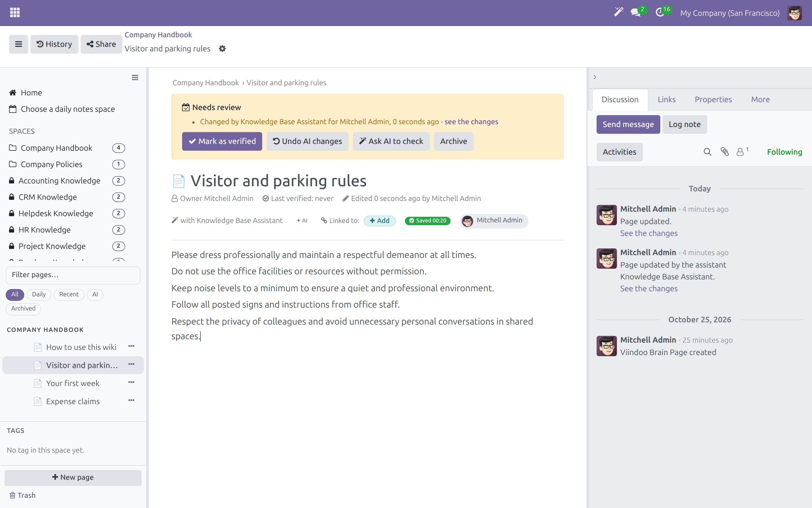
Task: Open options menu for Your first week
Action: pyautogui.click(x=131, y=382)
